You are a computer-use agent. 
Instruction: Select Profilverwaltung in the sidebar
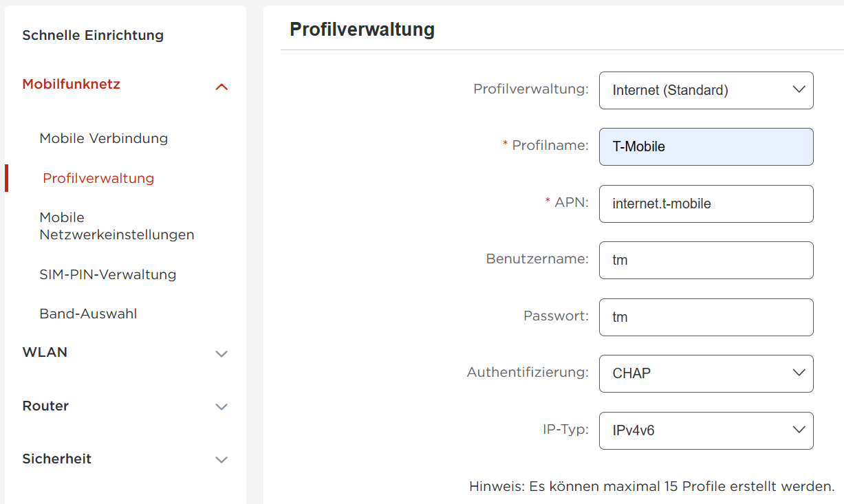98,178
